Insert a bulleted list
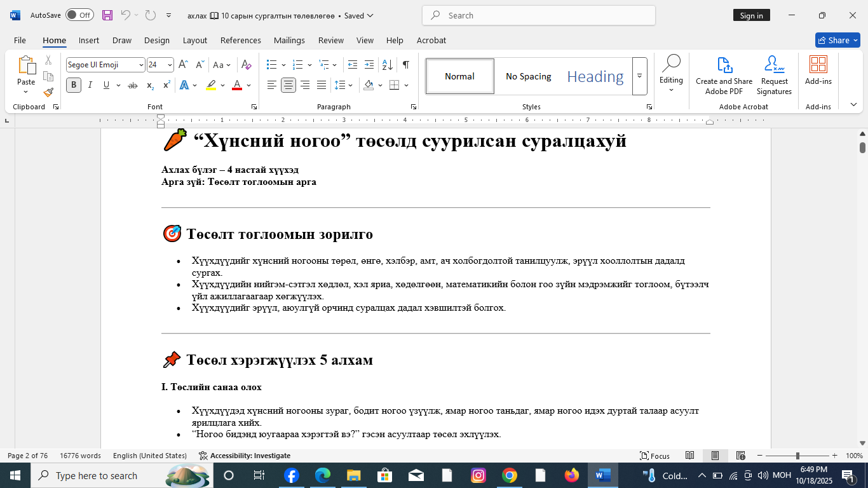The width and height of the screenshot is (868, 488). click(271, 65)
